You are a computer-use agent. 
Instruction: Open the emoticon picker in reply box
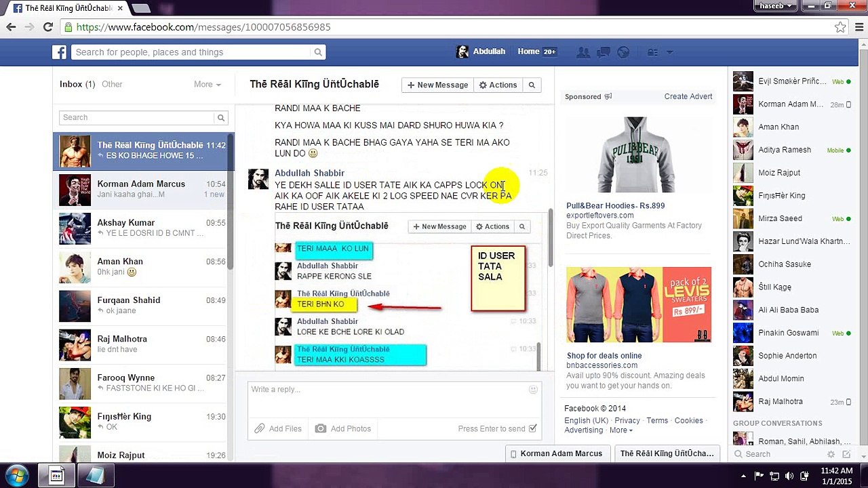533,390
